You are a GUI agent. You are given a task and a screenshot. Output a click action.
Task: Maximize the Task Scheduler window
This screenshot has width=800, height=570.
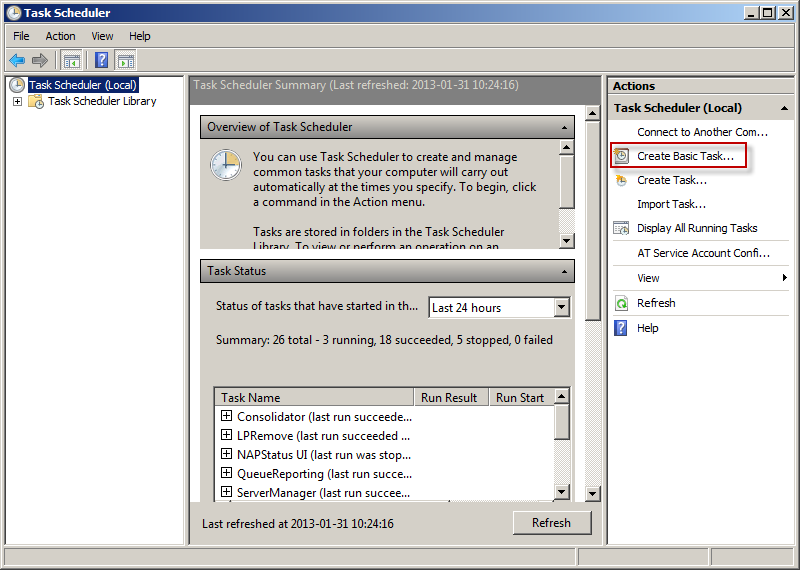click(767, 13)
